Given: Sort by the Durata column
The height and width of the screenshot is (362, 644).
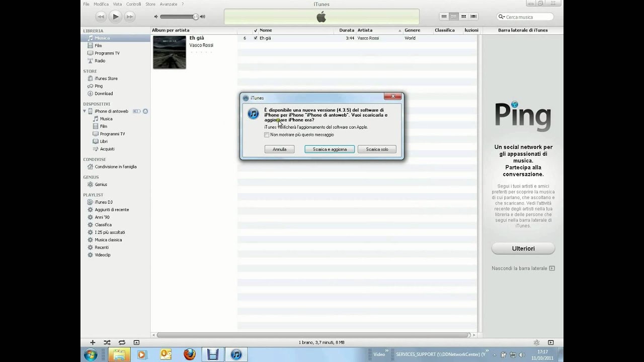Looking at the screenshot, I should (x=346, y=30).
